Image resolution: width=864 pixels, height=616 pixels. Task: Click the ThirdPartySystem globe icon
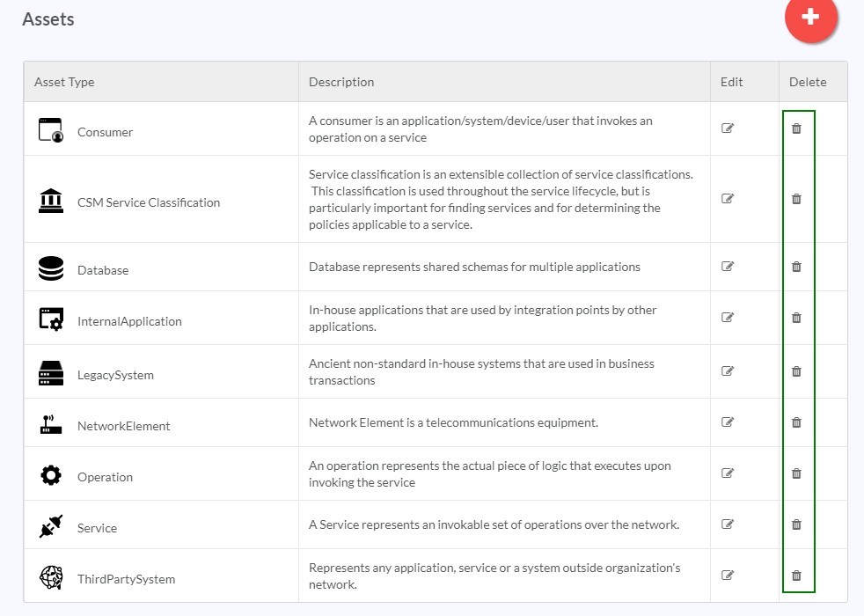pyautogui.click(x=51, y=577)
